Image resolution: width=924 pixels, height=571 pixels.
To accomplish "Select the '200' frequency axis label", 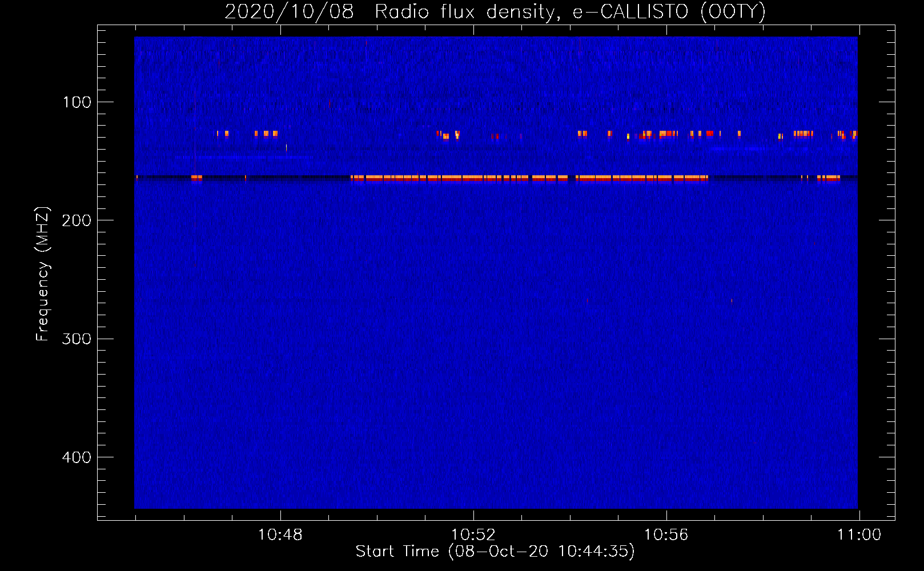I will tap(77, 220).
